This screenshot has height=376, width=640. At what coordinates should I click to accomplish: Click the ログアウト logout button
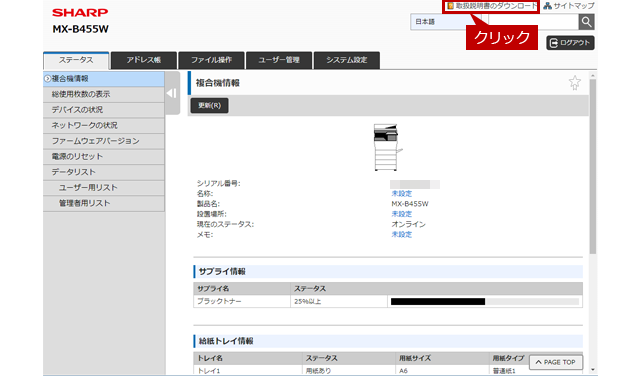(570, 43)
